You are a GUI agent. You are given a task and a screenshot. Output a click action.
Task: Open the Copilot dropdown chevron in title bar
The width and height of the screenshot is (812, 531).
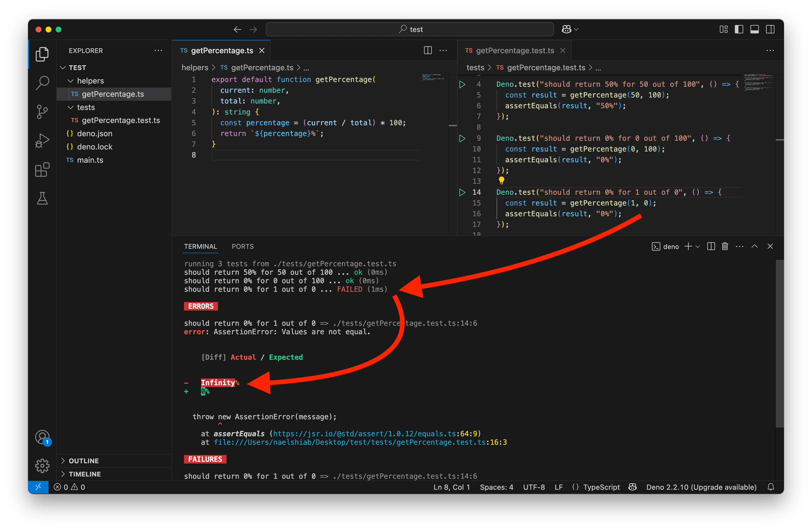coord(576,29)
